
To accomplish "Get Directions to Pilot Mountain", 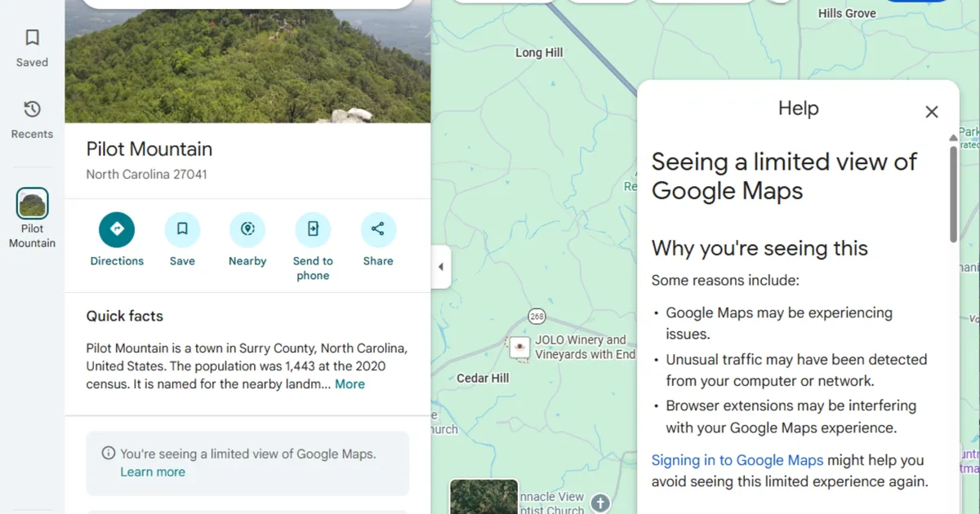I will tap(117, 229).
